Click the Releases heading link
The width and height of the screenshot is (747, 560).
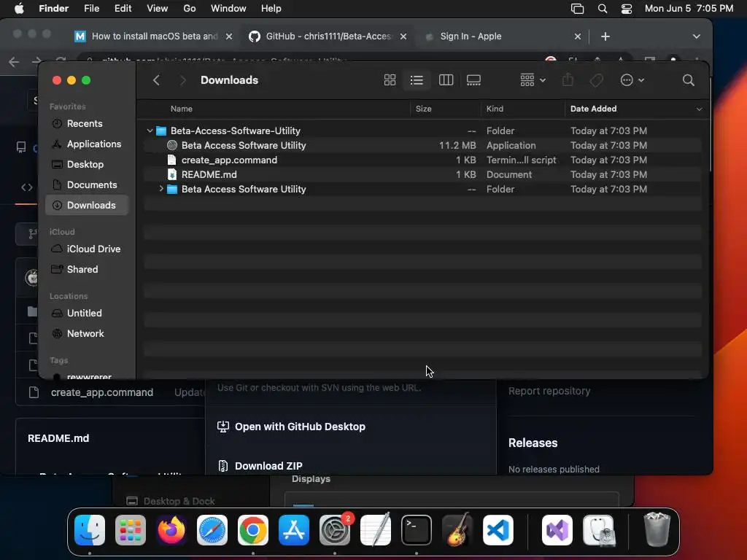tap(533, 443)
